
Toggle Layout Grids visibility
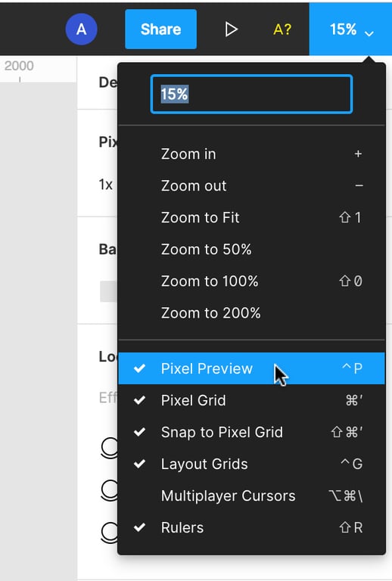pos(251,464)
